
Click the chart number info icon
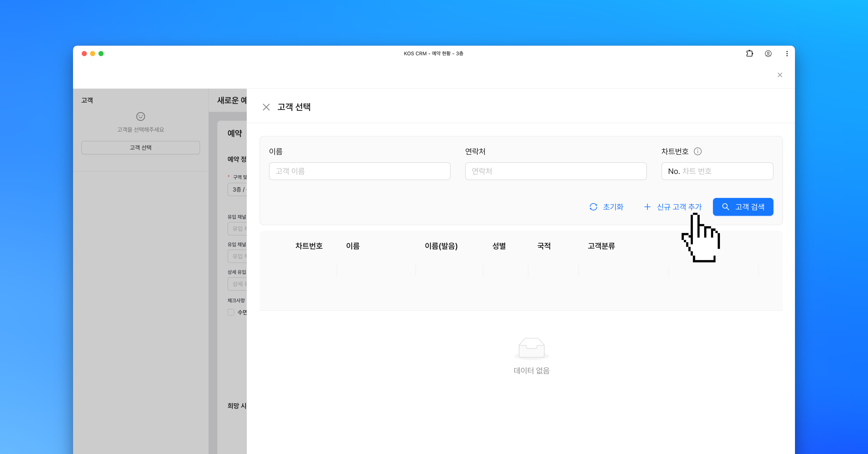pyautogui.click(x=697, y=151)
